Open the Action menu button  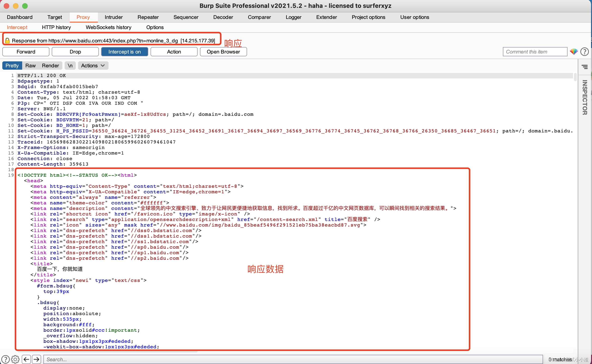(x=174, y=52)
